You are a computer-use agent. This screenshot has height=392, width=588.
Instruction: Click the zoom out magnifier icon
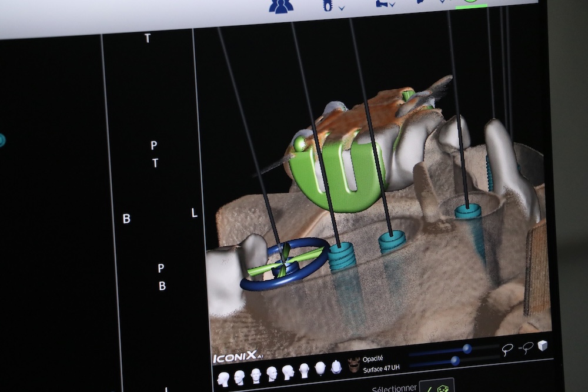pos(526,348)
